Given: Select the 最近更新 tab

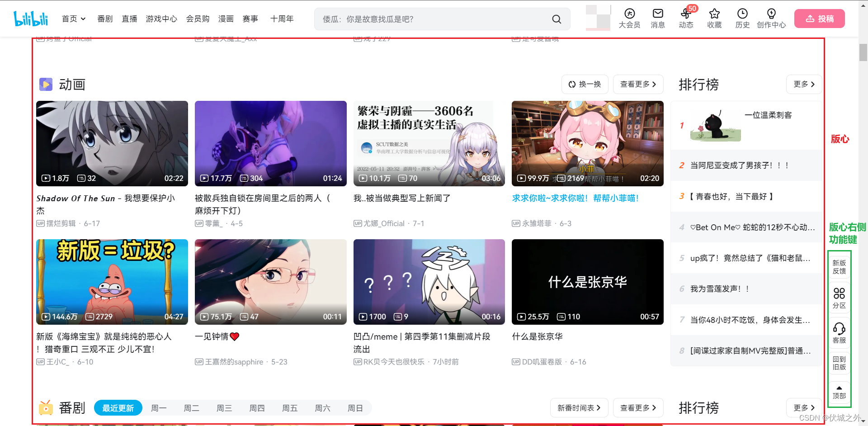Looking at the screenshot, I should [118, 408].
